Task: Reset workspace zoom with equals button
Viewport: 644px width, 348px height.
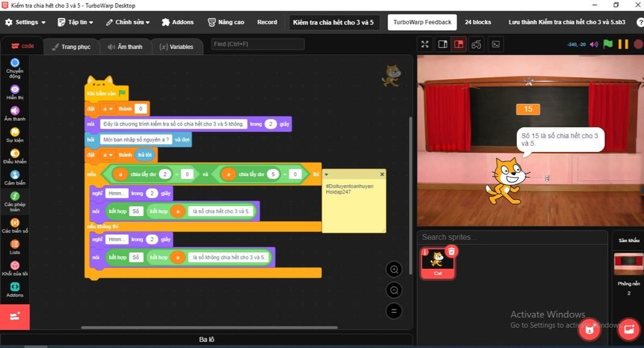Action: (x=394, y=311)
